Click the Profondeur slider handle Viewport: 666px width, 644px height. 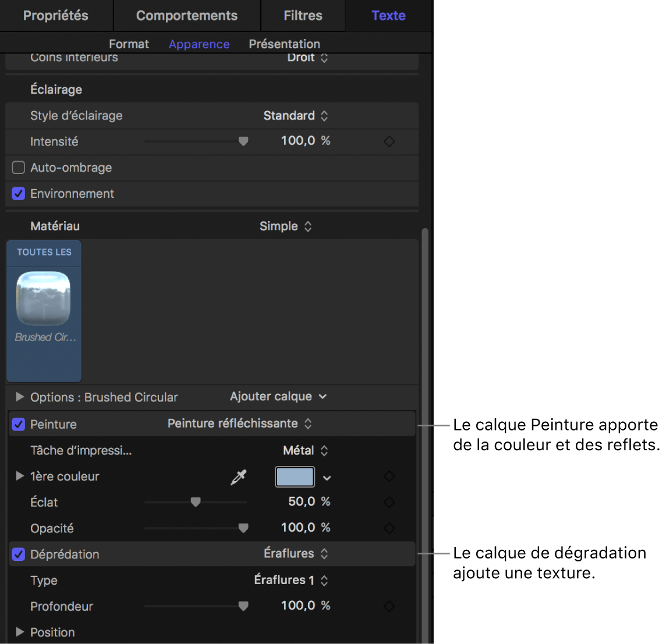pyautogui.click(x=243, y=606)
